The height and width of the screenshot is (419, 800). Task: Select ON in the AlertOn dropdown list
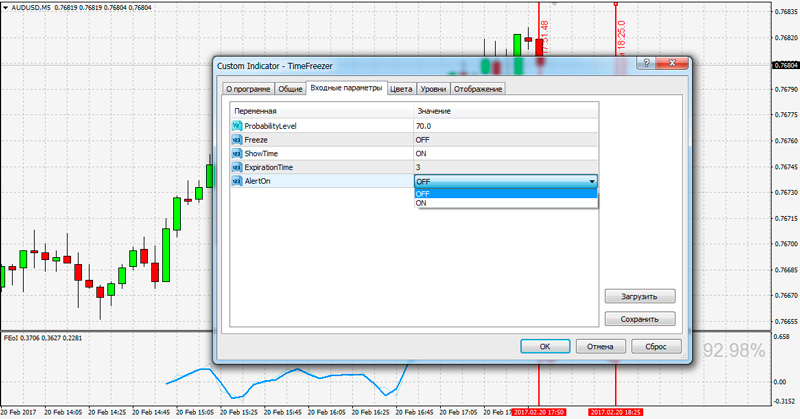coord(505,203)
